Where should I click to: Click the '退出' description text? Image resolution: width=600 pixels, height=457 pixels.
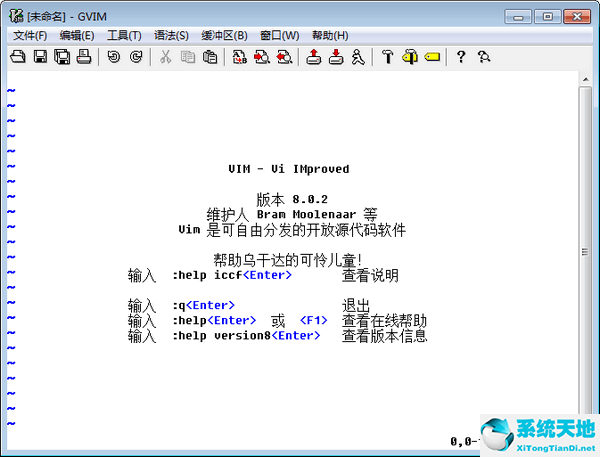pyautogui.click(x=356, y=305)
